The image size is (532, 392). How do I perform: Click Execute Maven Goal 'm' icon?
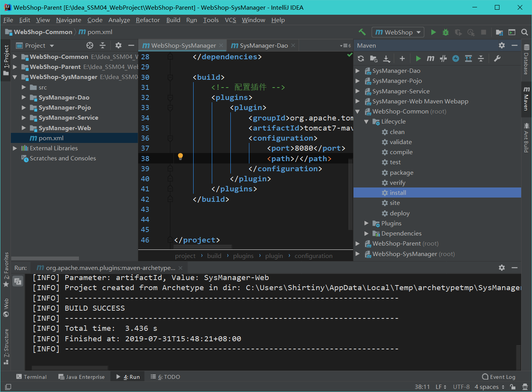point(431,58)
